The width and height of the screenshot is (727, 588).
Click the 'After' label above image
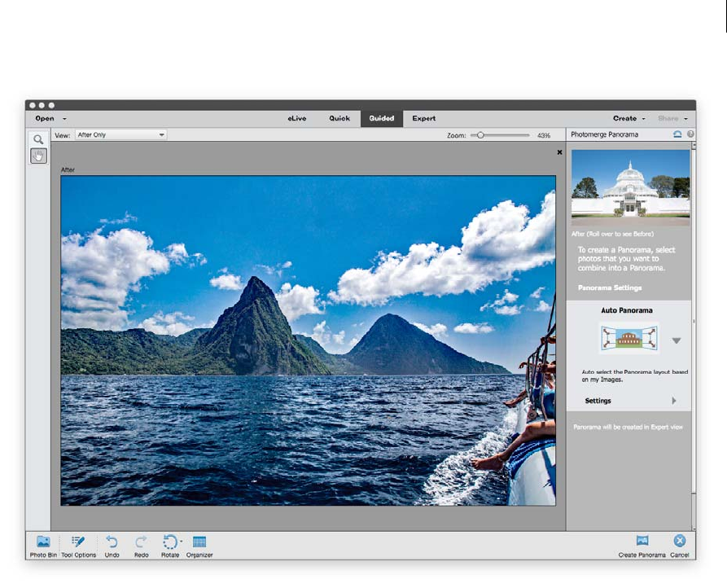(68, 169)
